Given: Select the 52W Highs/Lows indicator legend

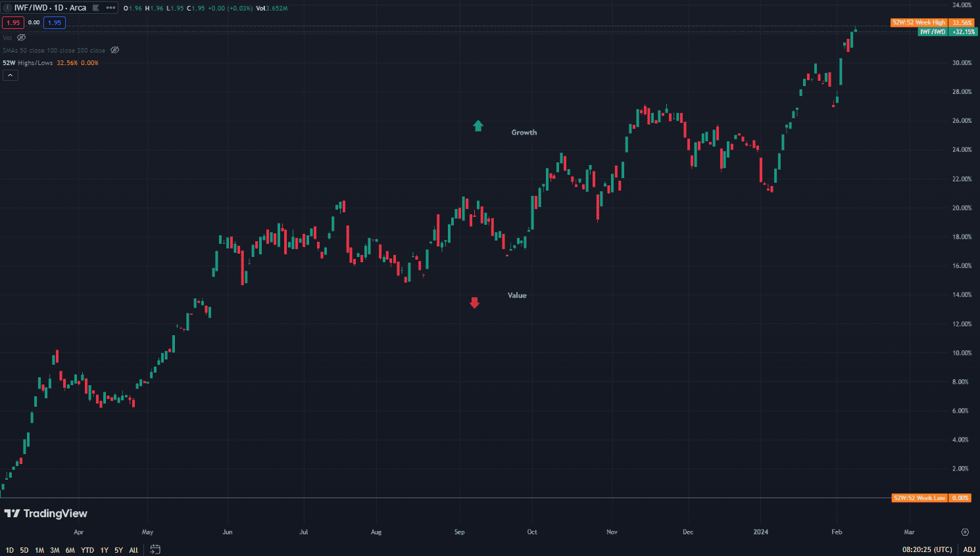Looking at the screenshot, I should tap(28, 63).
